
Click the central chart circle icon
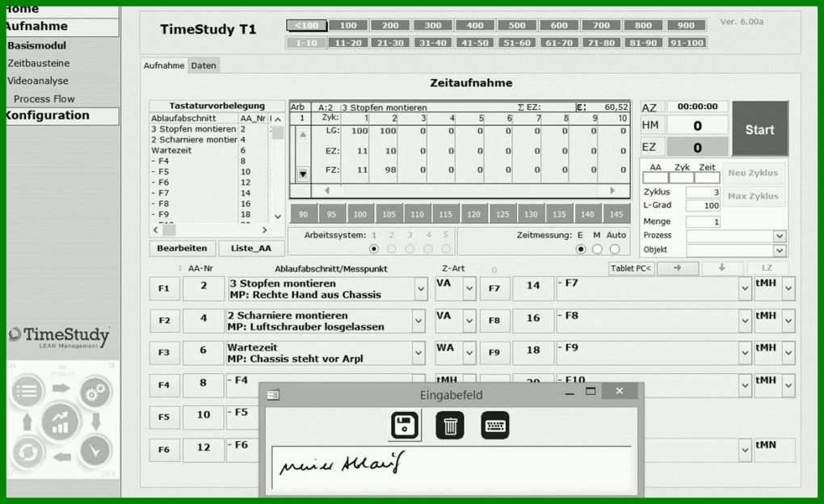click(61, 422)
